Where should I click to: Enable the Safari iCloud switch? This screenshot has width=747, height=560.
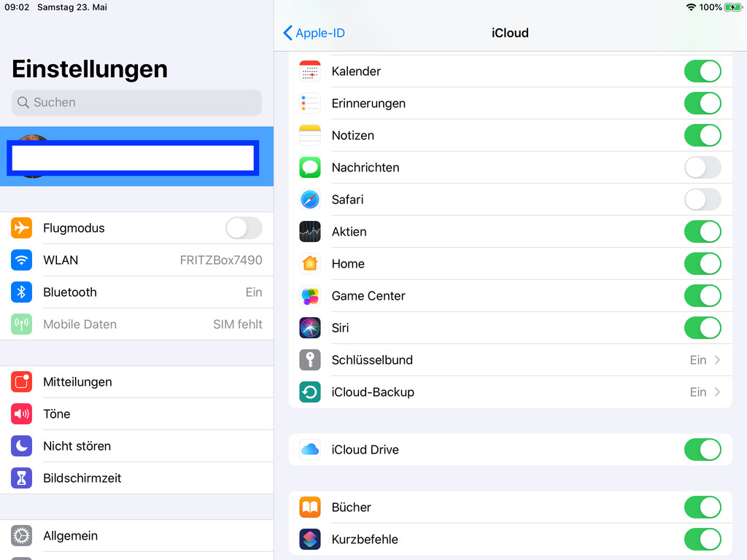(x=703, y=200)
